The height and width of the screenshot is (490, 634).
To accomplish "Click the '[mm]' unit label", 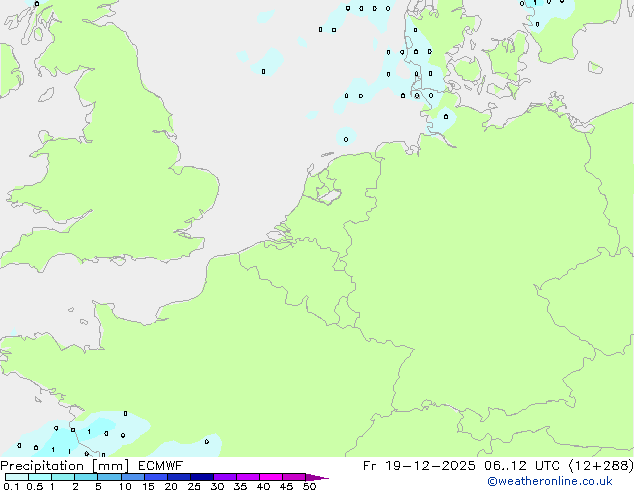I will click(x=110, y=466).
